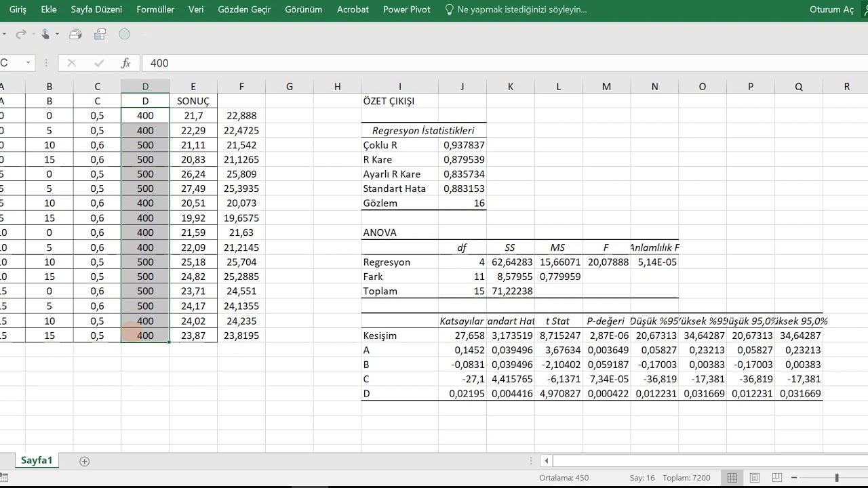Click the t Stat value 8,715247
Viewport: 868px width, 488px height.
point(558,335)
